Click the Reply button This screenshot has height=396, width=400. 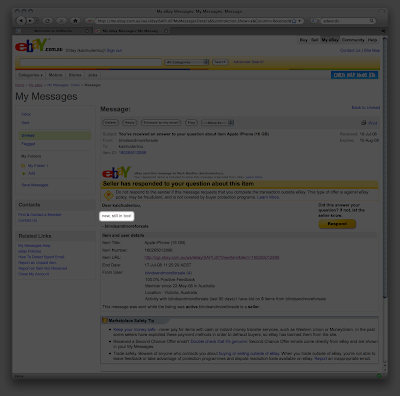pos(130,123)
